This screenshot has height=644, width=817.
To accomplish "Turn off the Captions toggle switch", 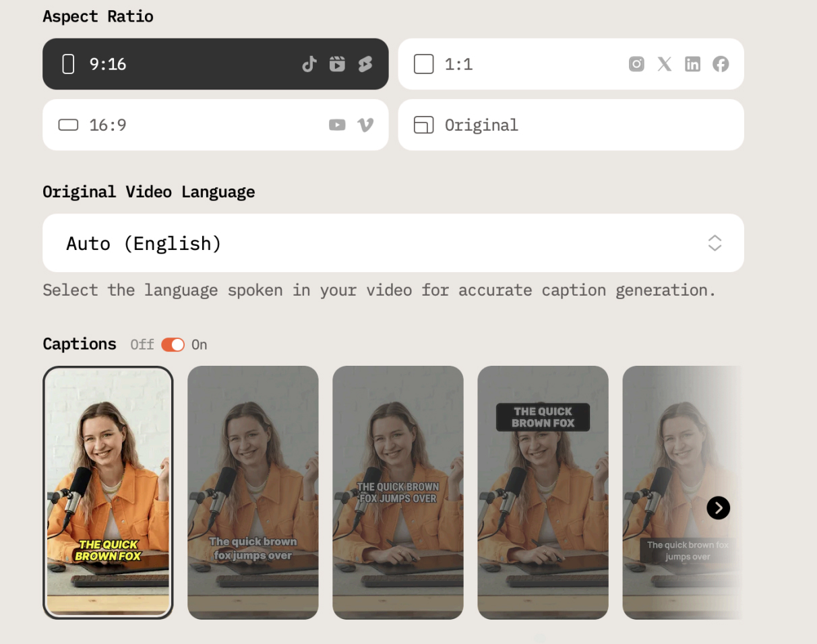I will 173,345.
